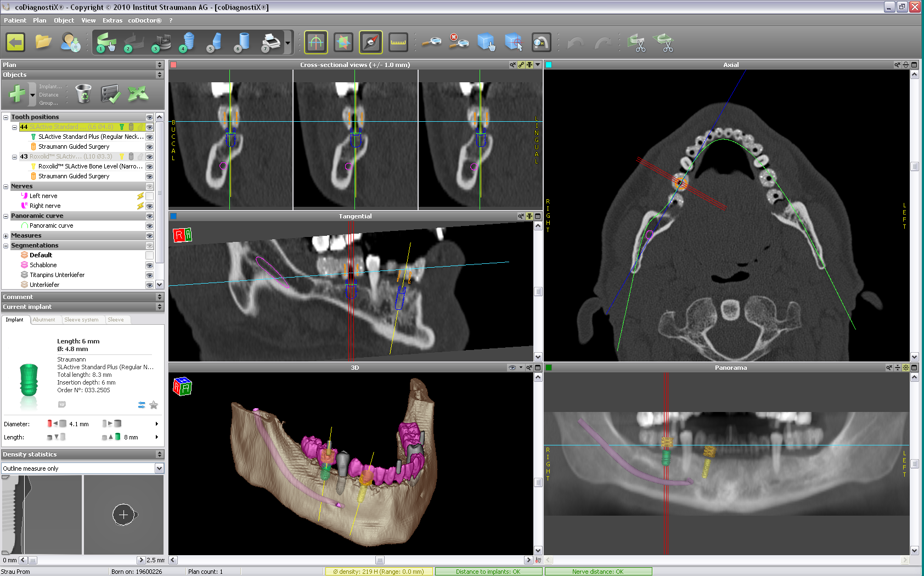Switch to the Abutment tab
Screen dimensions: 924x576
(x=44, y=320)
